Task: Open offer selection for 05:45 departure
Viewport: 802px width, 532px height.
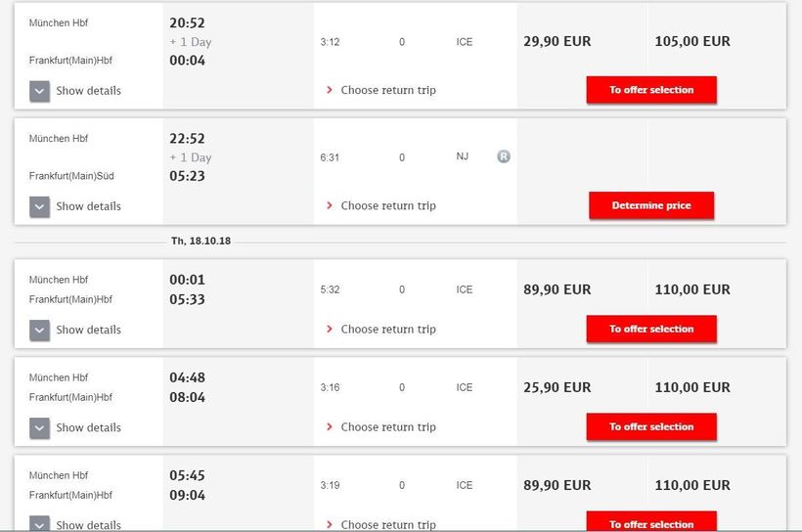Action: click(651, 522)
